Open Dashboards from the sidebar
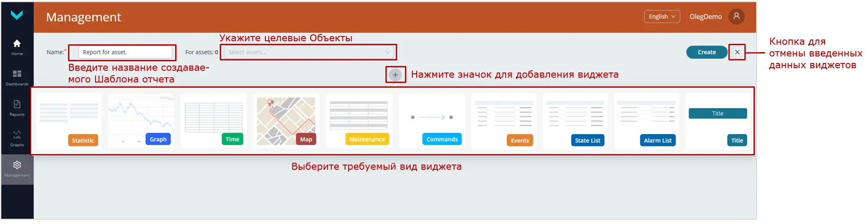The height and width of the screenshot is (224, 868). pos(17,77)
